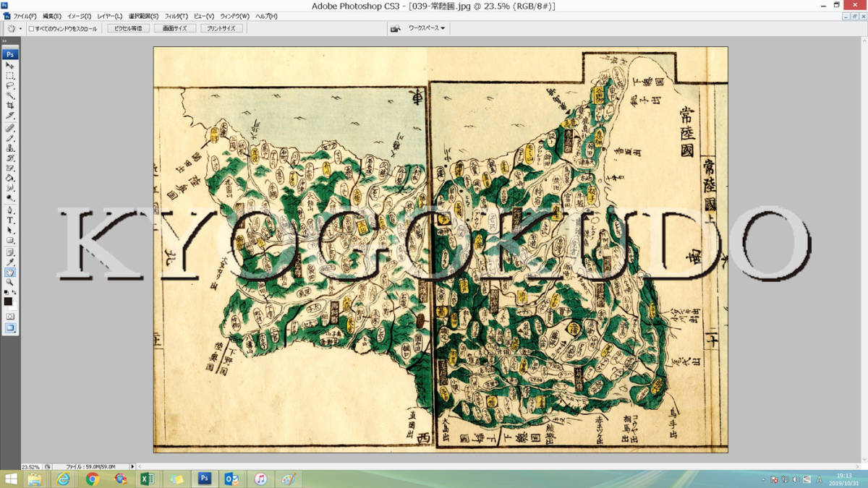The image size is (868, 488).
Task: Open the フィルタ(T) menu
Action: (176, 16)
